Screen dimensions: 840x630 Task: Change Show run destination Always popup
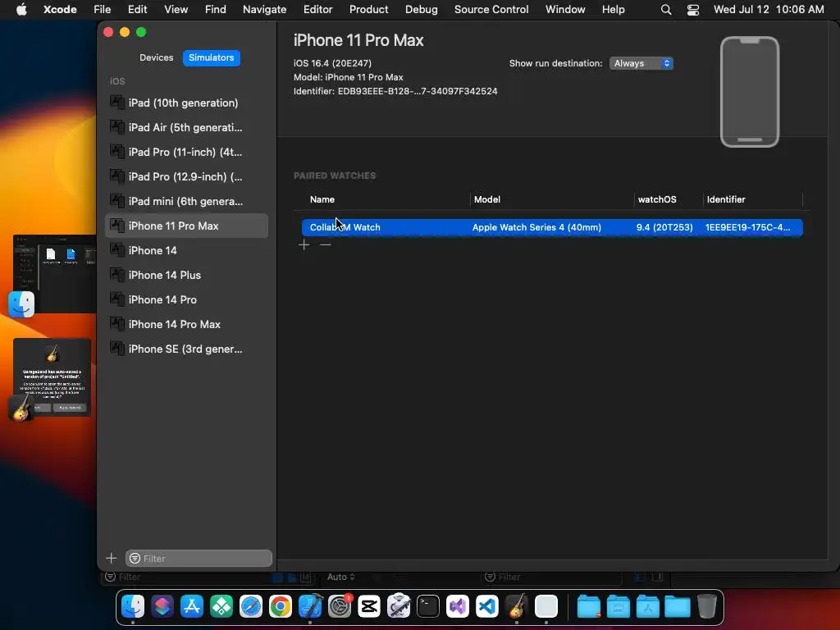click(x=641, y=63)
